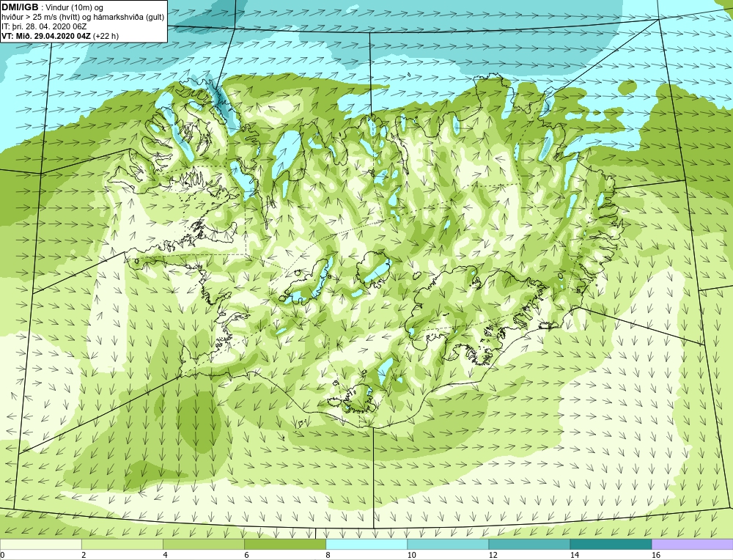Click the legend scale label '16'
This screenshot has width=733, height=560.
(656, 556)
